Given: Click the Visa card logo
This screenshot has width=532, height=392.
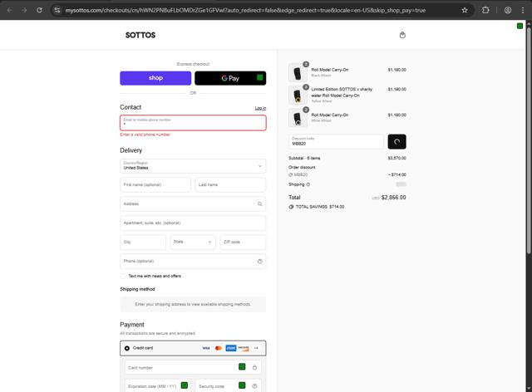Looking at the screenshot, I should click(206, 348).
